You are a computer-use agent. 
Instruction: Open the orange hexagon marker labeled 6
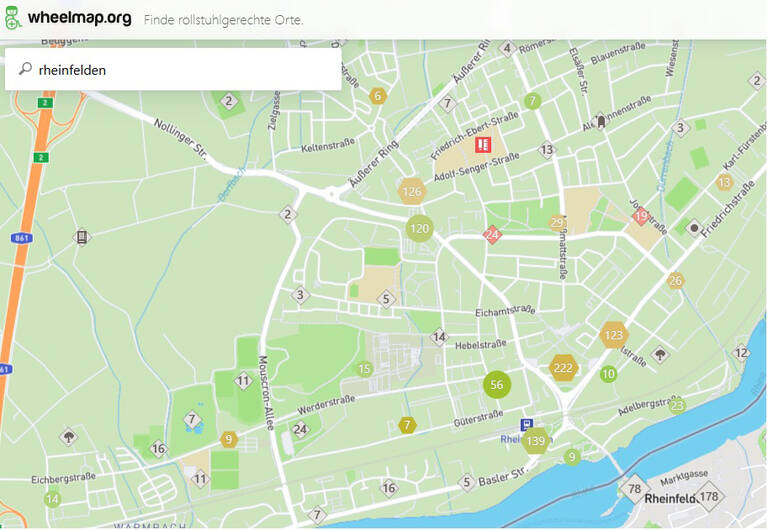(378, 96)
